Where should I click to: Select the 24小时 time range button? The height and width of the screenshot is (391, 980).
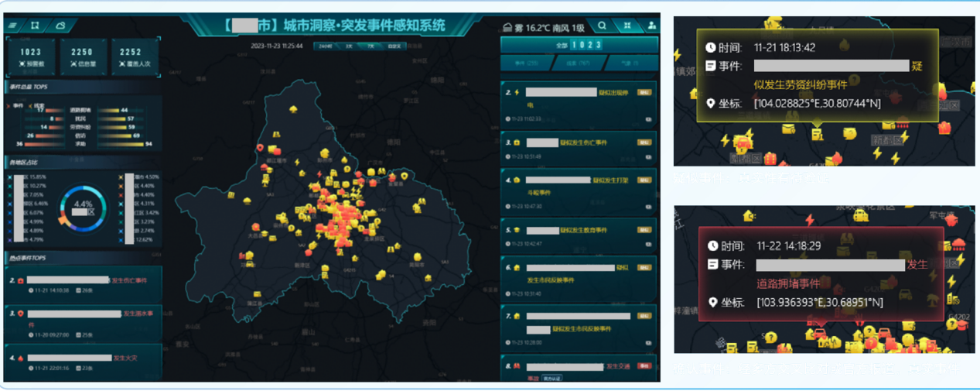click(x=326, y=46)
